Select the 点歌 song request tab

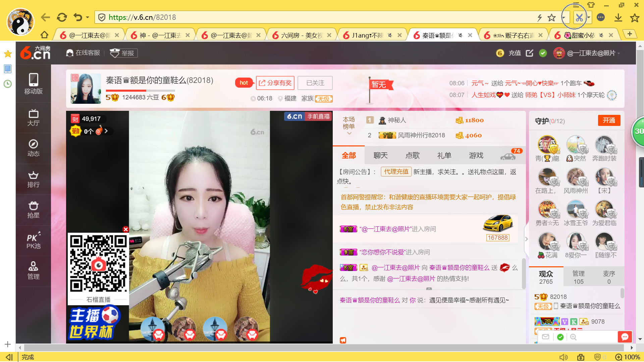click(x=412, y=155)
